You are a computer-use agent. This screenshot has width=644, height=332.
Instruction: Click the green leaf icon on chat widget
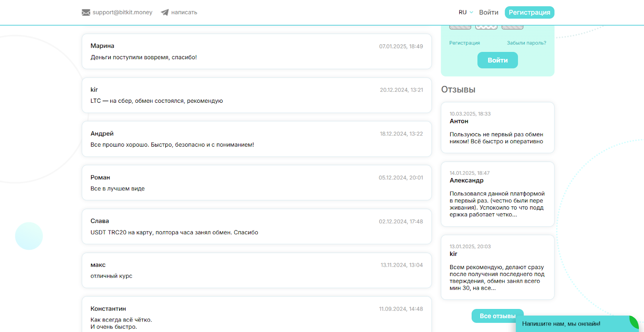coord(634,322)
